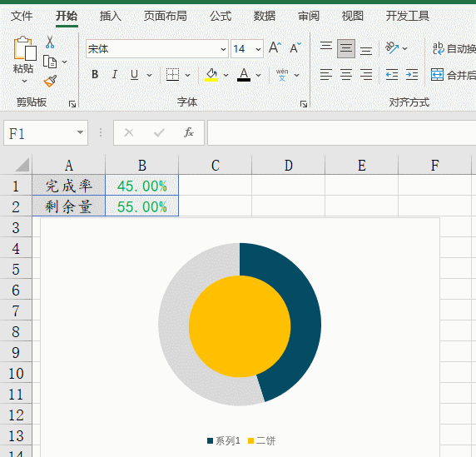This screenshot has height=457, width=476.
Task: Select cell containing 55.00%
Action: tap(142, 206)
